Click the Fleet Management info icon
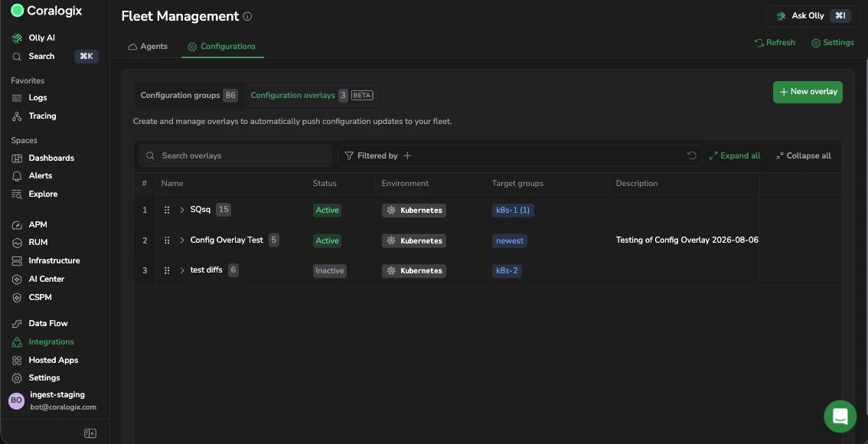This screenshot has height=444, width=868. click(247, 17)
